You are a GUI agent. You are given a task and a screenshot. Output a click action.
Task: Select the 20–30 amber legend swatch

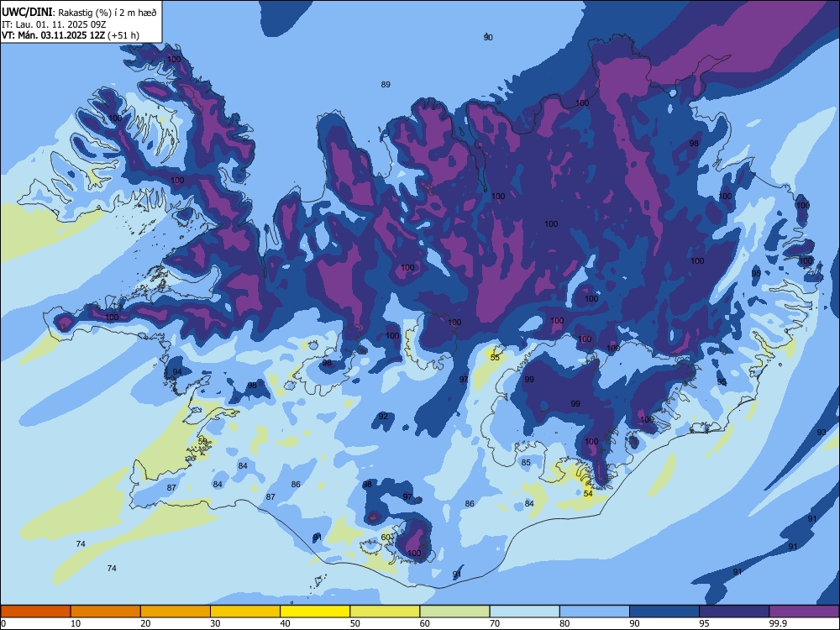point(176,612)
